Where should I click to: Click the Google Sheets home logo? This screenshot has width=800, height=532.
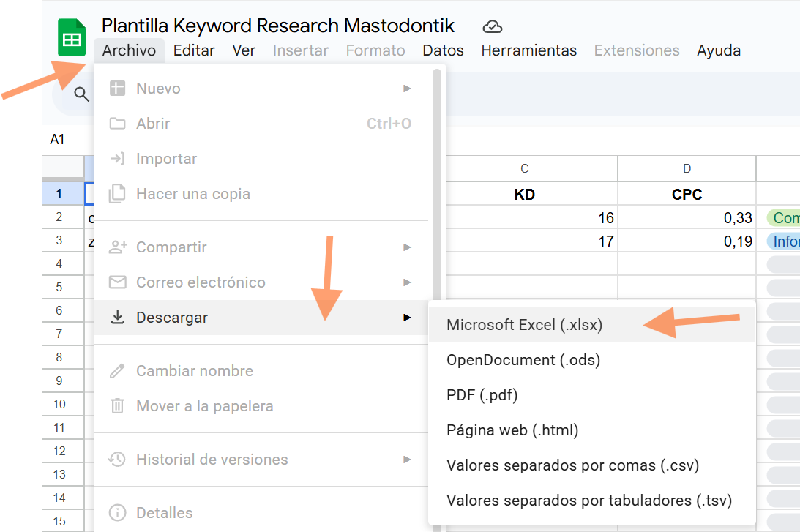click(x=72, y=37)
